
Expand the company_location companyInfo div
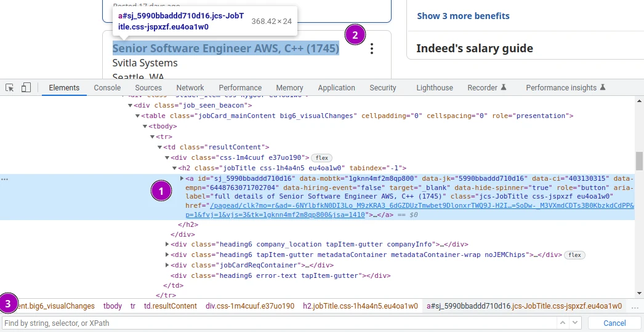[x=167, y=245]
